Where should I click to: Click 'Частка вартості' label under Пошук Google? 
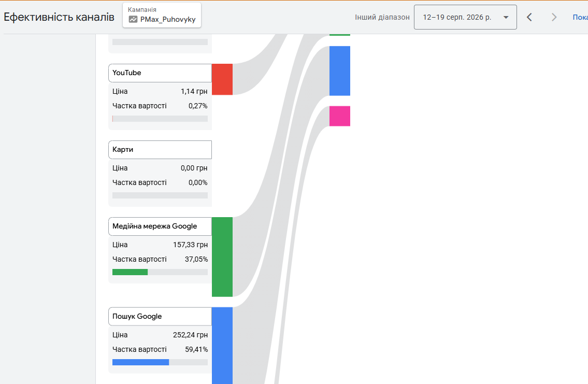[x=139, y=349]
